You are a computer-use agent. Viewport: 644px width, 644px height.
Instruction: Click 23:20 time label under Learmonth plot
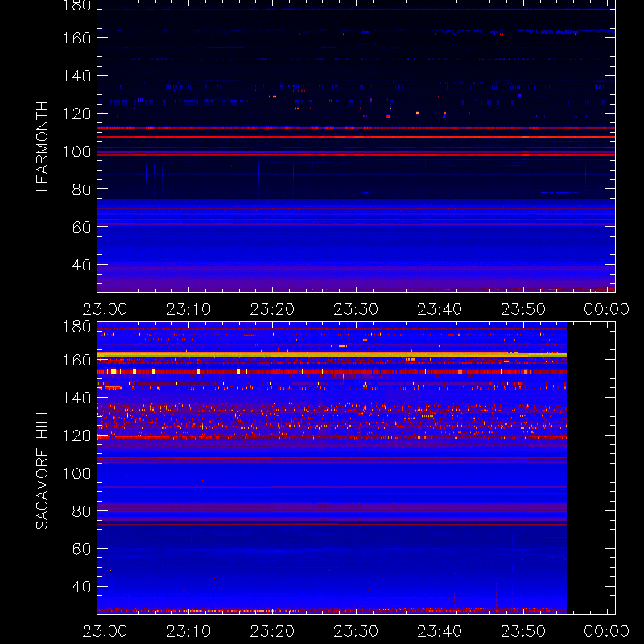272,309
